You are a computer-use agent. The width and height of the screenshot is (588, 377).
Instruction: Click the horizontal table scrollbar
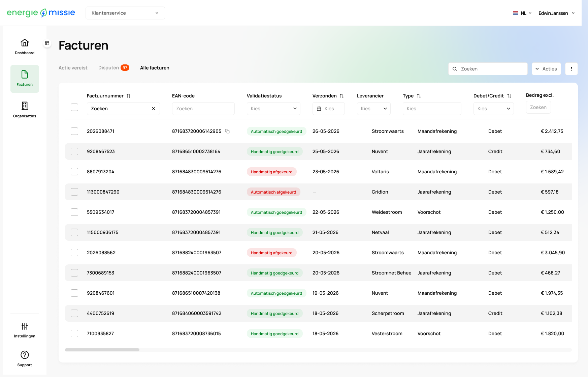102,350
